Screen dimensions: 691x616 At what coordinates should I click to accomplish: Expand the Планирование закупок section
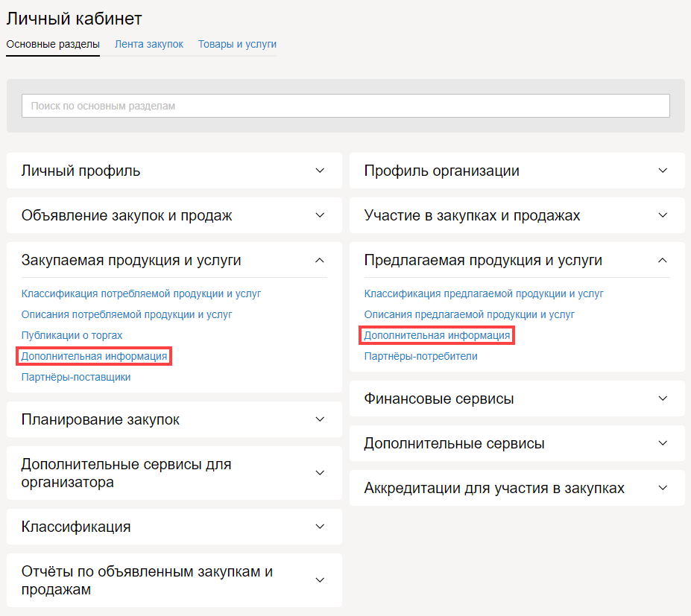click(320, 419)
